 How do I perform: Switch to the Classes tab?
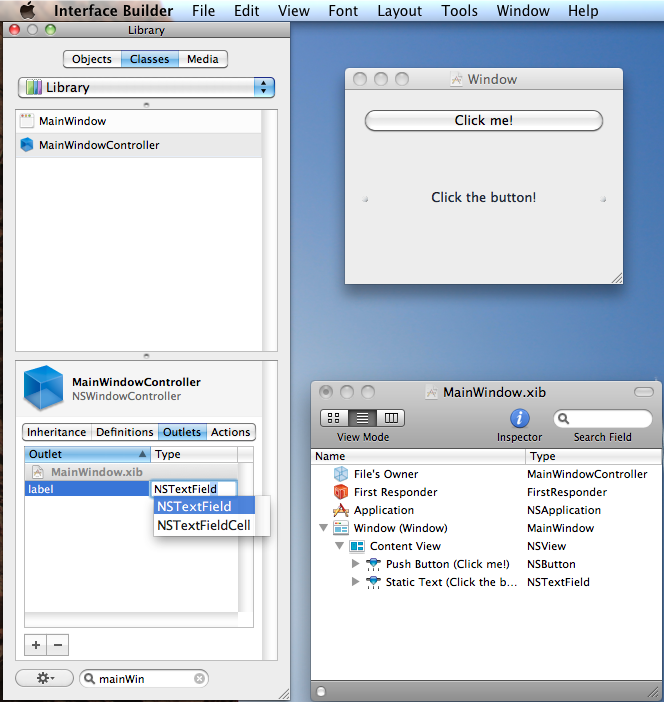[150, 59]
